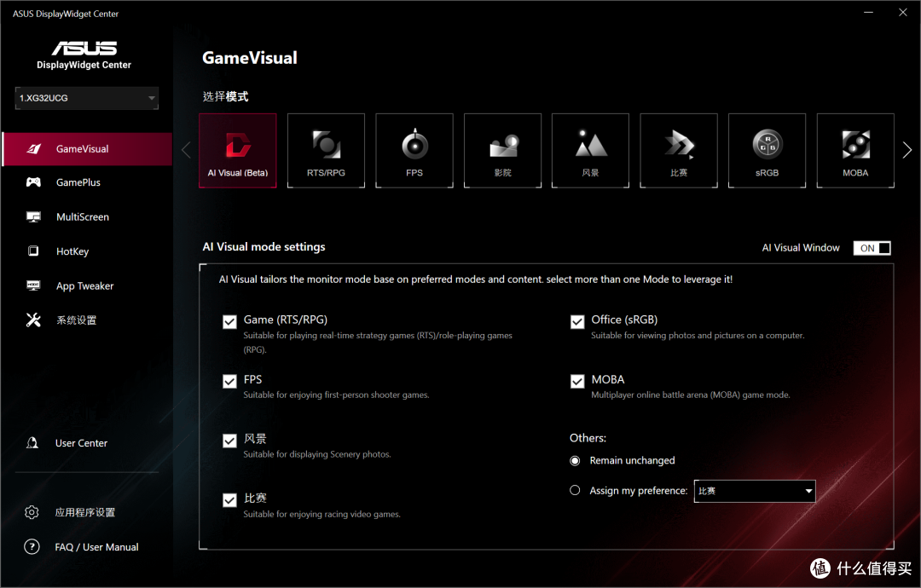Toggle the 比赛 racing checkbox

point(229,500)
